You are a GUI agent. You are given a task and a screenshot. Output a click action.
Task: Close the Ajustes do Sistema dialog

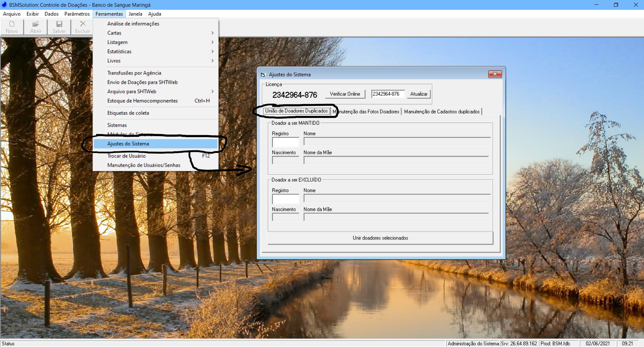pos(494,74)
